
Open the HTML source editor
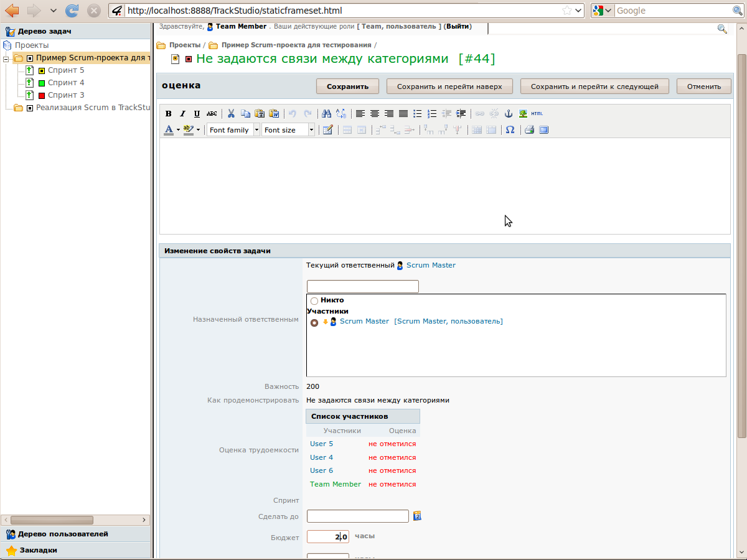coord(537,114)
